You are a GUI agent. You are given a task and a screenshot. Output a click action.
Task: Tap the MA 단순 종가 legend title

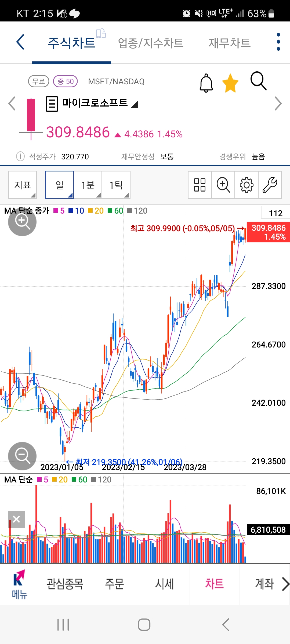coord(27,211)
